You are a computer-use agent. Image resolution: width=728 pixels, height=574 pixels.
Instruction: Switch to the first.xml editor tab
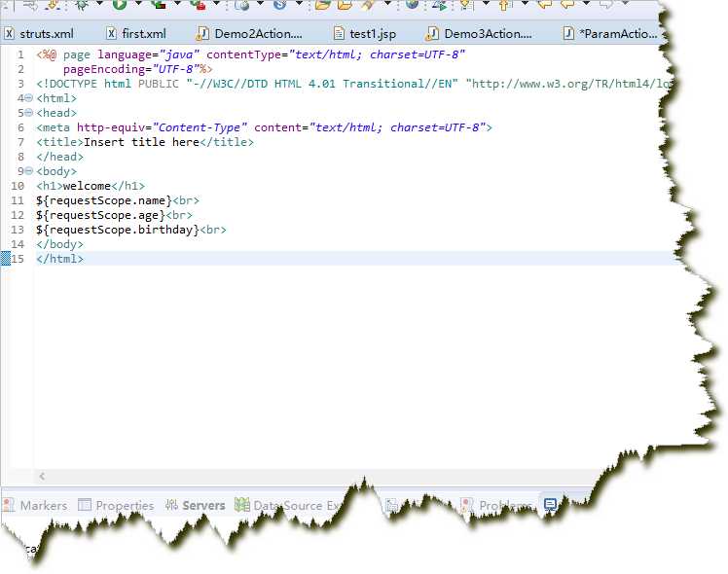tap(136, 33)
